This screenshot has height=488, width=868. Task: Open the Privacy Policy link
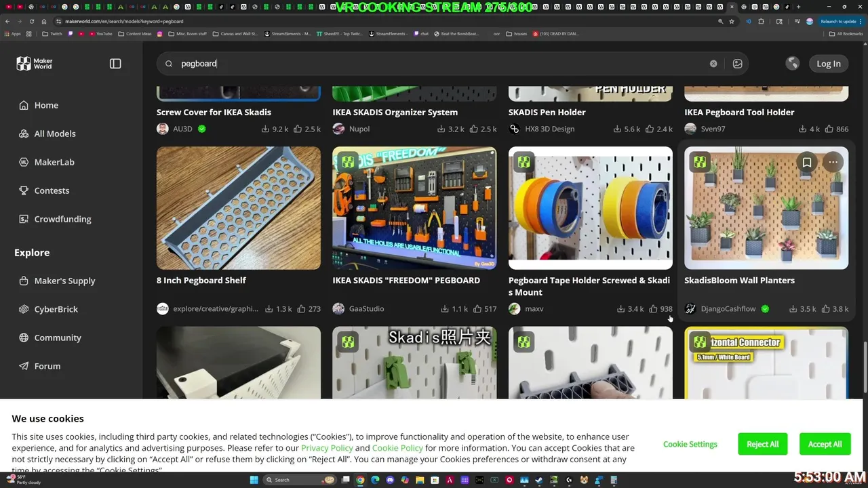click(x=327, y=448)
